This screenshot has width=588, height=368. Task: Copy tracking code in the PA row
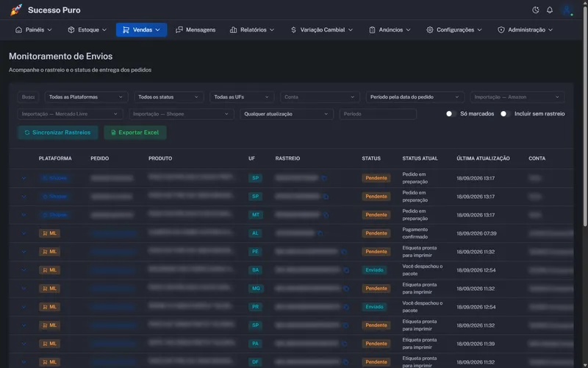click(x=344, y=344)
